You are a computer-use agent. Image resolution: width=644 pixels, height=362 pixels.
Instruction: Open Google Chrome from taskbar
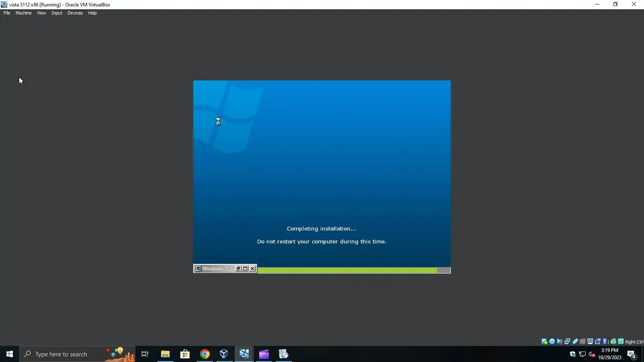[205, 354]
